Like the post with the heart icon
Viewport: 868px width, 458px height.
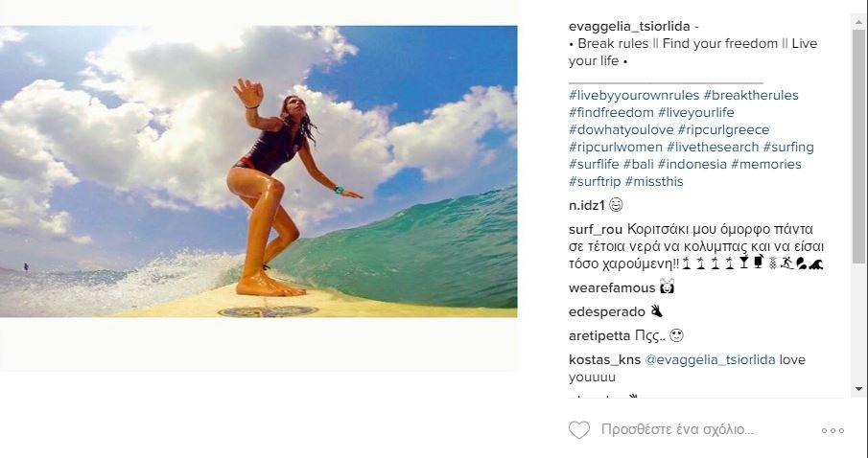pos(579,430)
